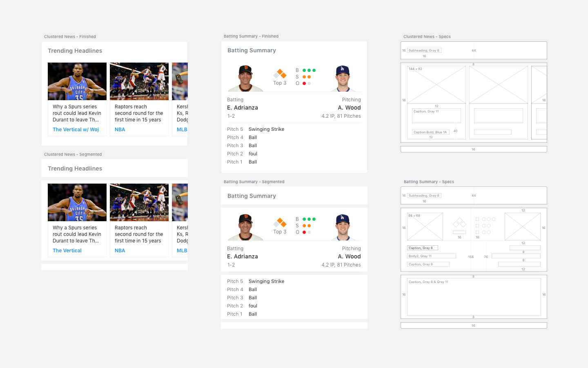Click 'Raptors reach second round' headline in Finished
The image size is (588, 368).
(x=139, y=113)
